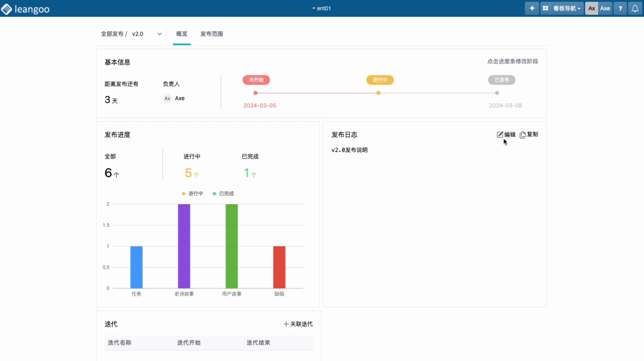Expand the v2.0 release version dropdown

point(159,34)
